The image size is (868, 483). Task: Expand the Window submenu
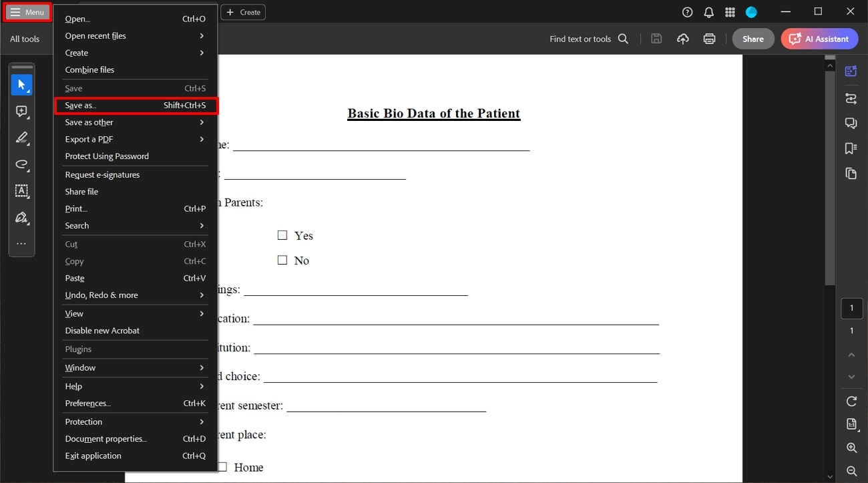pos(136,368)
